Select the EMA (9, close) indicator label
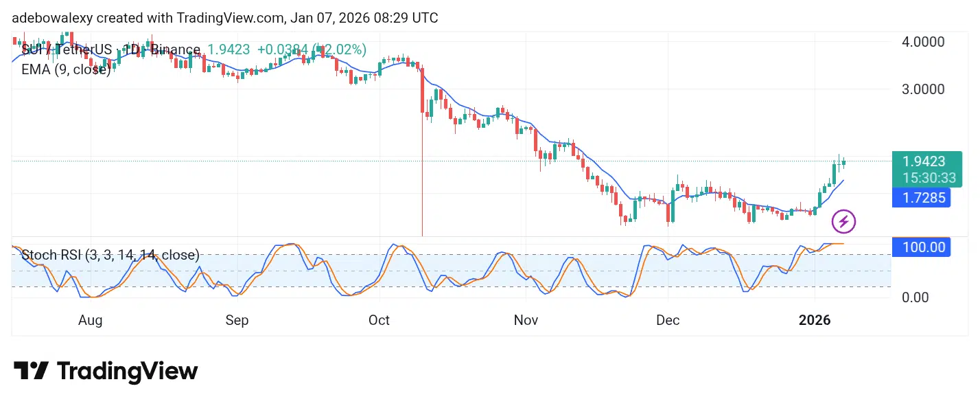980x406 pixels. 66,69
